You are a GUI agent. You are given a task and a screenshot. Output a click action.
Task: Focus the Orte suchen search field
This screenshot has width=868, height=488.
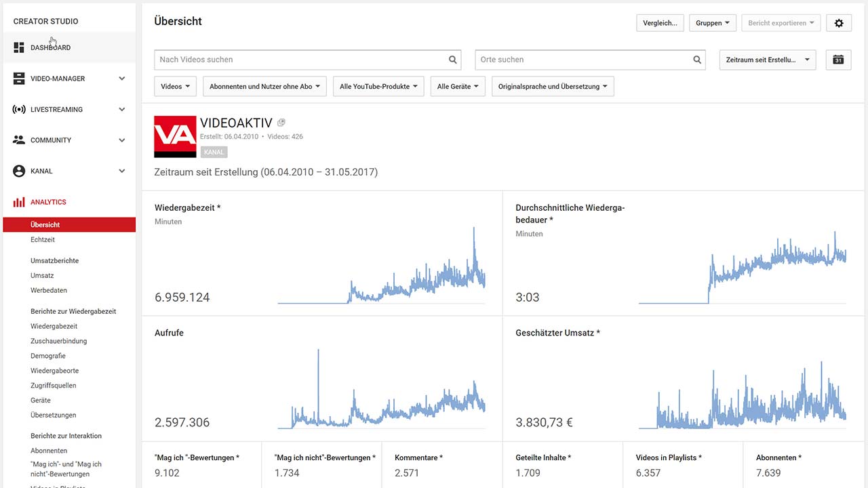(x=583, y=60)
